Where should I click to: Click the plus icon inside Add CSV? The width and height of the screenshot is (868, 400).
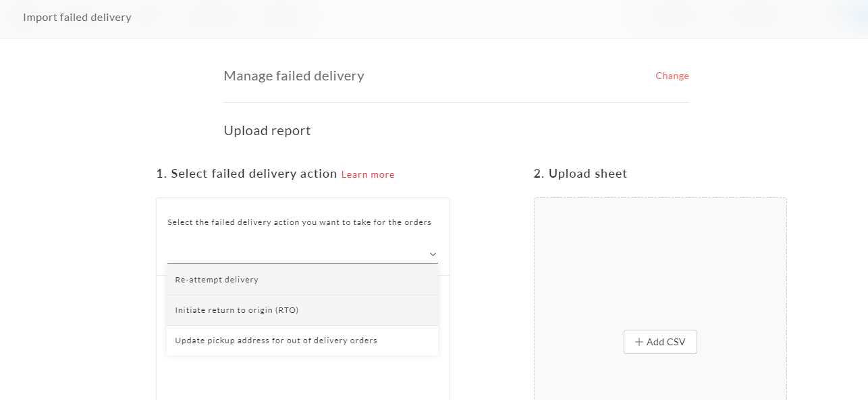point(639,342)
